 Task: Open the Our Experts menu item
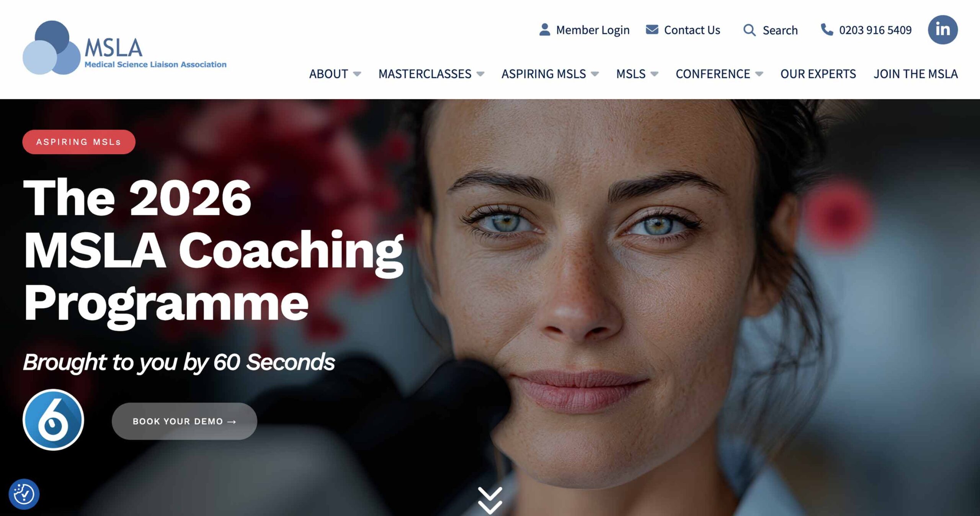pos(818,74)
